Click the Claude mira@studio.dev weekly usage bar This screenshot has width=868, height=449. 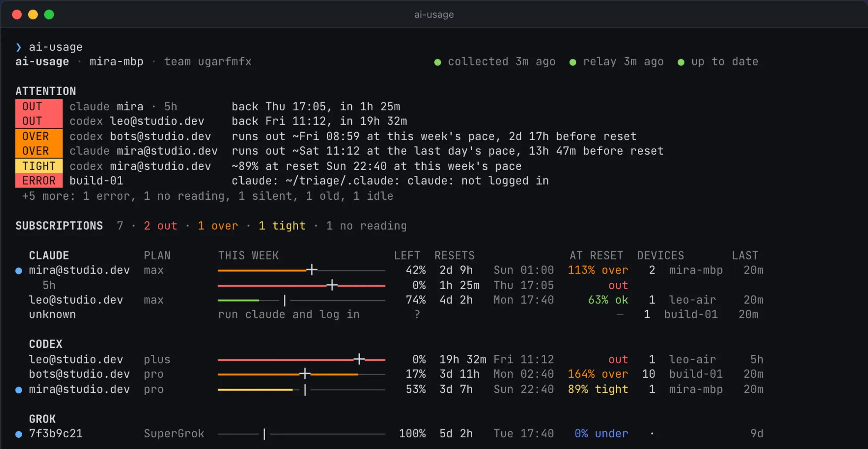[302, 270]
